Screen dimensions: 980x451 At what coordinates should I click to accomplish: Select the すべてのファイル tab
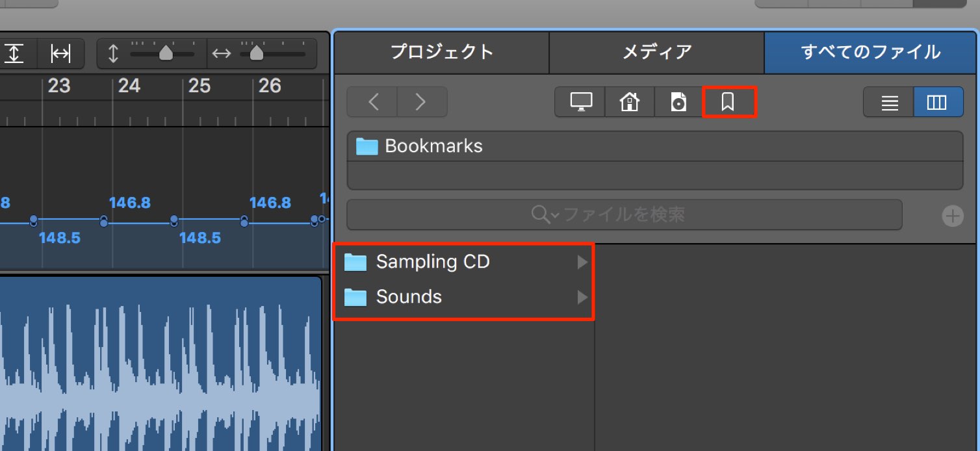tap(871, 52)
